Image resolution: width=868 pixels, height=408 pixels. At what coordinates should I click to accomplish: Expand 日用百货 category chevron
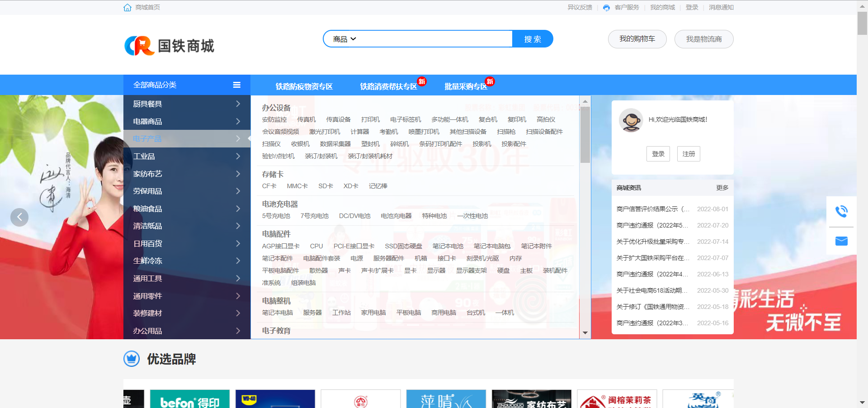pos(238,243)
